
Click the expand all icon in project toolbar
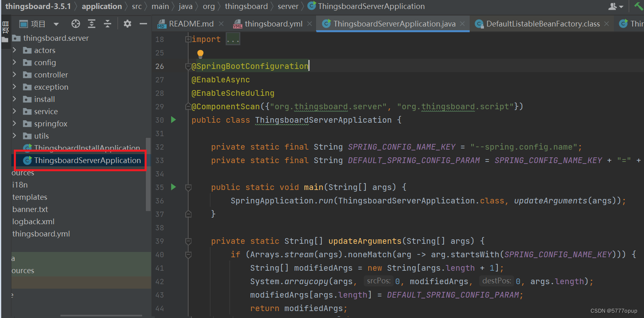click(x=92, y=24)
